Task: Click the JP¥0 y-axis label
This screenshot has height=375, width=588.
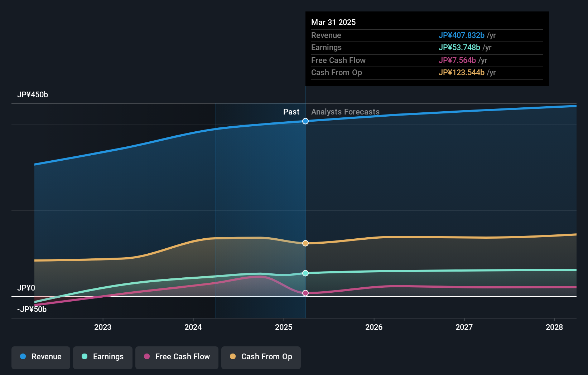Action: pyautogui.click(x=26, y=288)
